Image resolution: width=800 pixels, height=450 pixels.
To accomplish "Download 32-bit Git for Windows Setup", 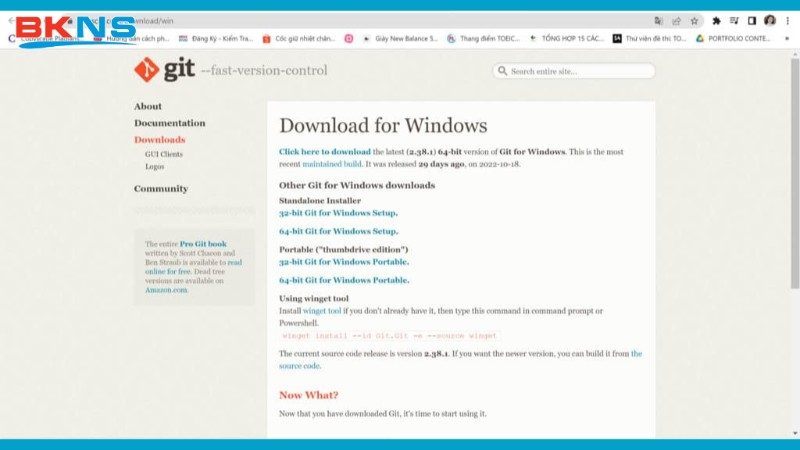I will click(x=338, y=213).
